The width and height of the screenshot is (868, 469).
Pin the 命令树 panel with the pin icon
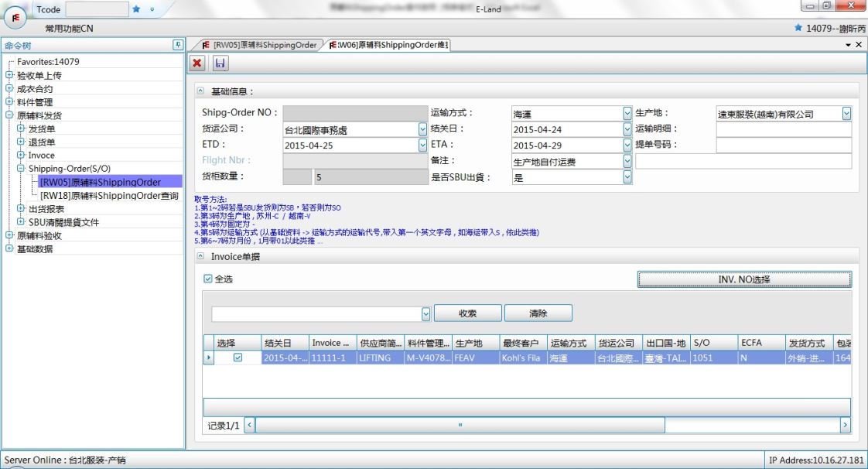[177, 46]
